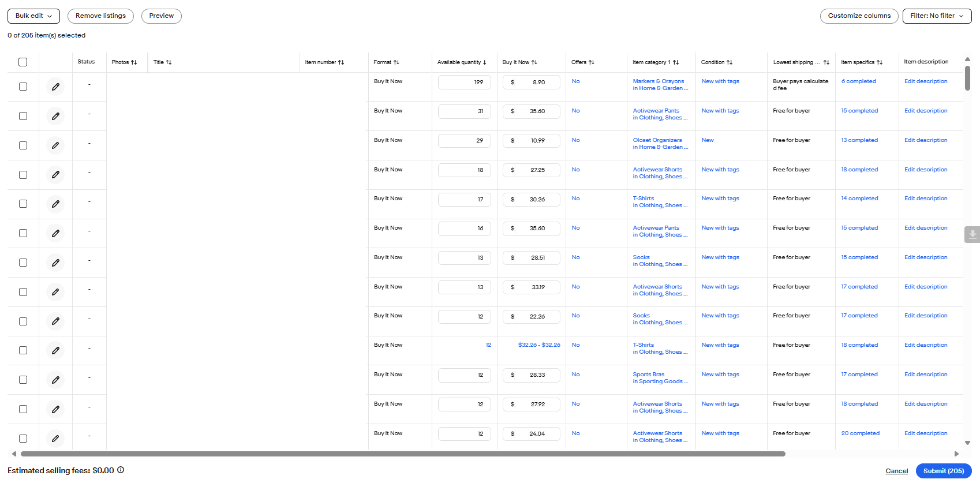Open the Bulk edit dropdown

click(33, 16)
